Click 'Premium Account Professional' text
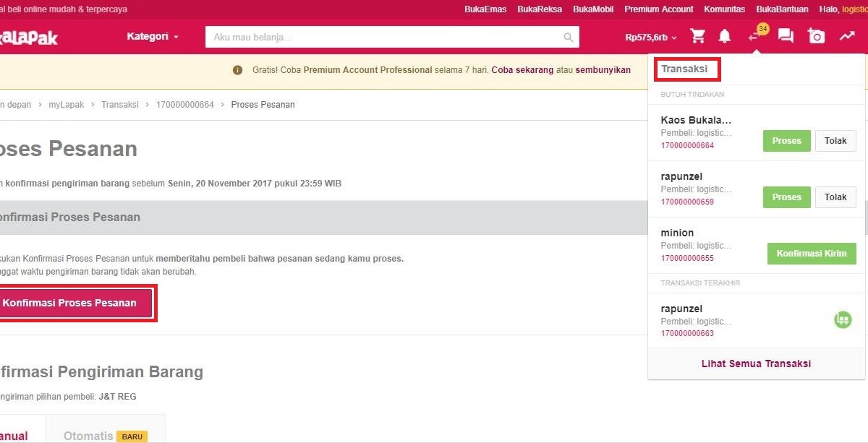The width and height of the screenshot is (868, 443). click(368, 70)
